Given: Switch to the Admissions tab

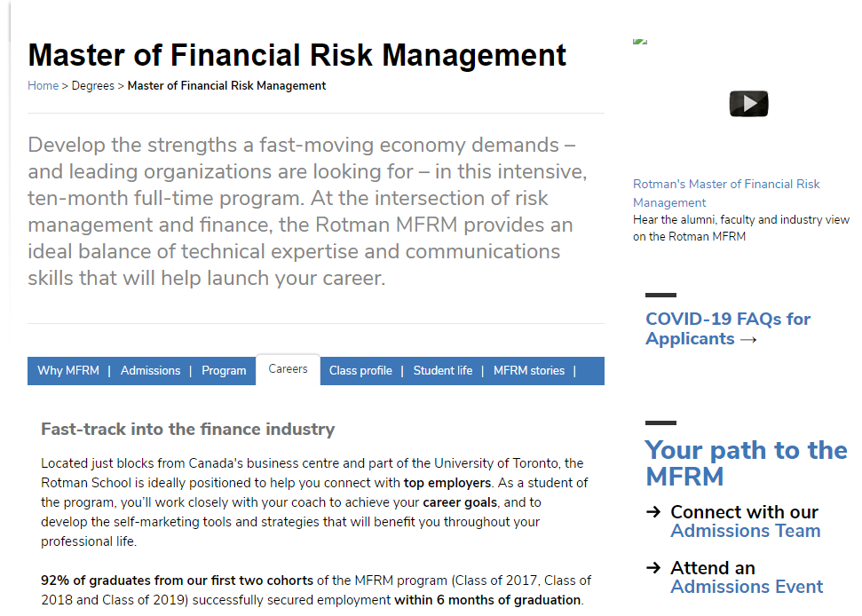Looking at the screenshot, I should point(150,370).
